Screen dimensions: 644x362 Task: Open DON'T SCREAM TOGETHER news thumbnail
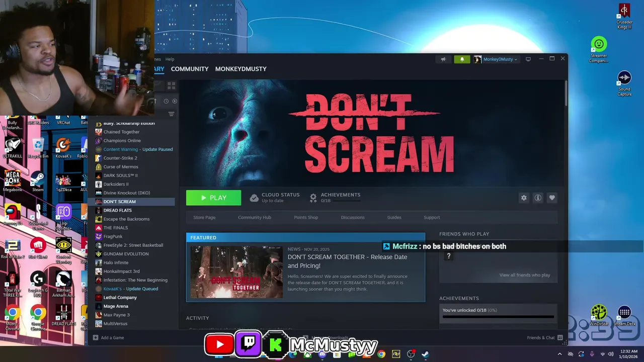236,272
